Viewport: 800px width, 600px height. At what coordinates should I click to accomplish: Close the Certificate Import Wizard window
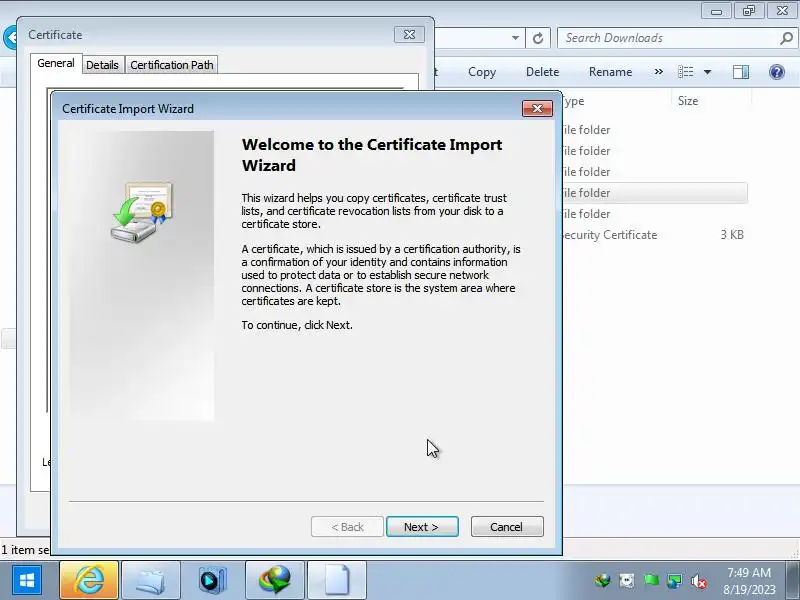(x=537, y=108)
